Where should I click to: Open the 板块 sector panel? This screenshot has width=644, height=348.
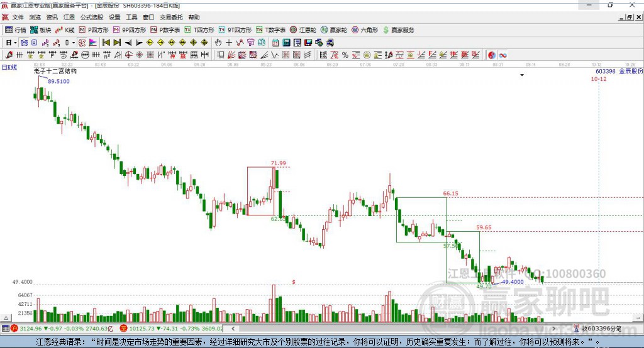pyautogui.click(x=40, y=30)
